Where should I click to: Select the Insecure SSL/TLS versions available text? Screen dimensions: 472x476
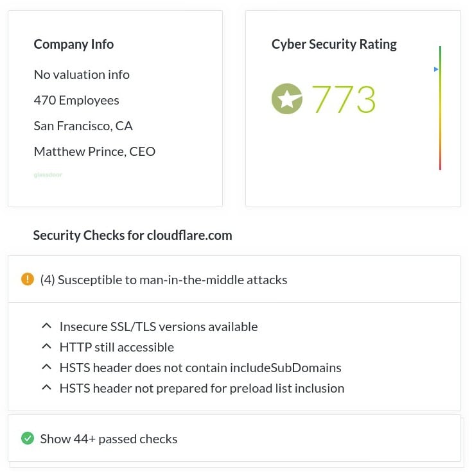click(159, 327)
